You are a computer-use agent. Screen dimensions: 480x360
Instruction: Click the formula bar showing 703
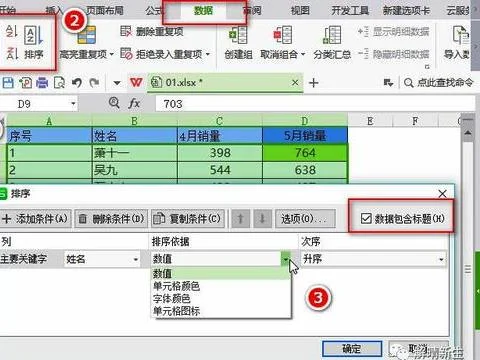tap(315, 104)
